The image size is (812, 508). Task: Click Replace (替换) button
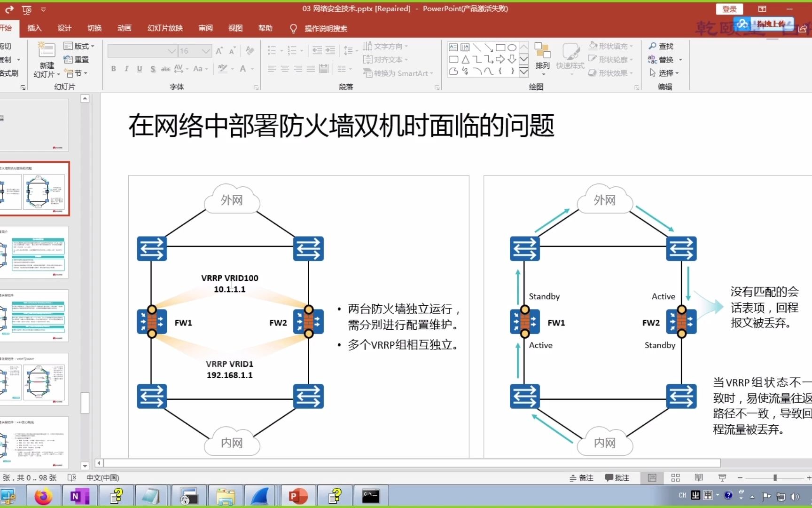point(661,60)
